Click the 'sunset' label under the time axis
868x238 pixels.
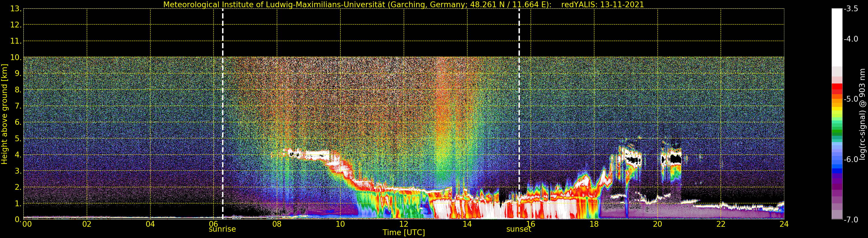point(518,229)
